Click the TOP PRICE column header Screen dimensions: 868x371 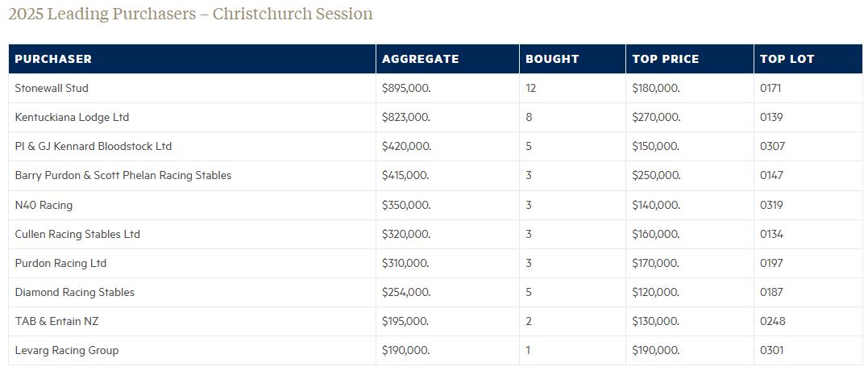[x=666, y=59]
